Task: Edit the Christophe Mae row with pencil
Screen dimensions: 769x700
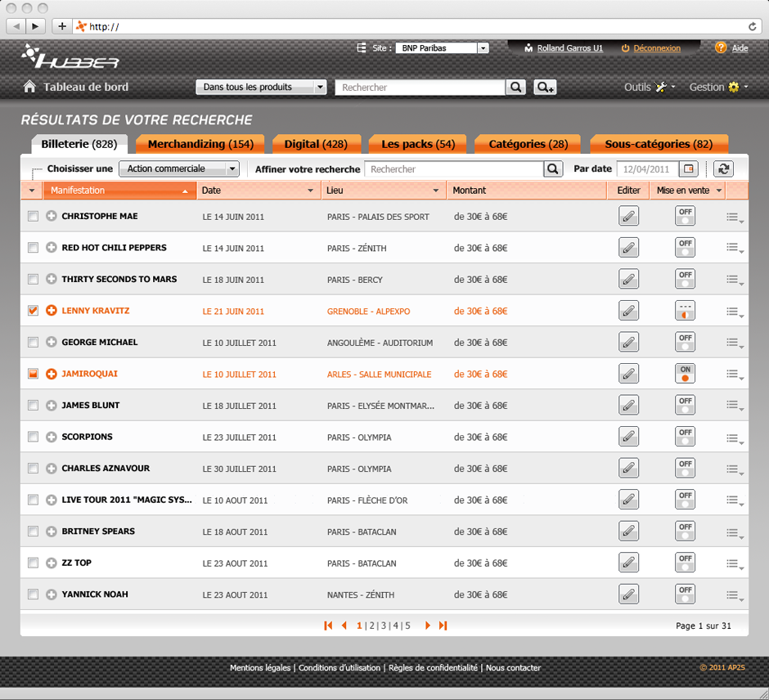Action: [629, 216]
